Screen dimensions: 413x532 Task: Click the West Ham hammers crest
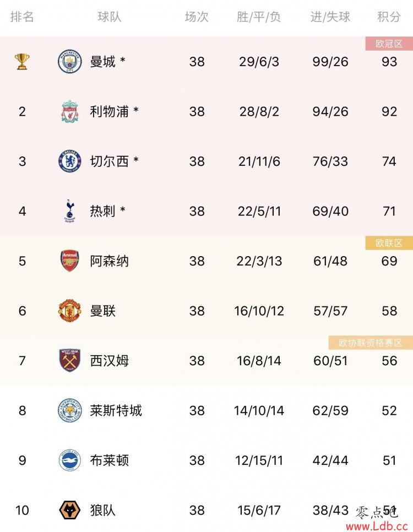click(x=70, y=361)
